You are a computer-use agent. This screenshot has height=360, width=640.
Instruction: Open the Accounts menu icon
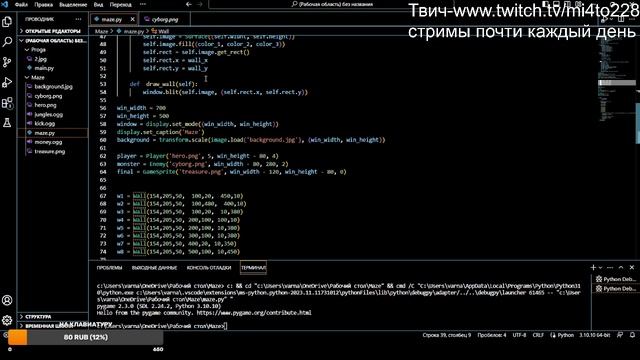click(x=7, y=300)
